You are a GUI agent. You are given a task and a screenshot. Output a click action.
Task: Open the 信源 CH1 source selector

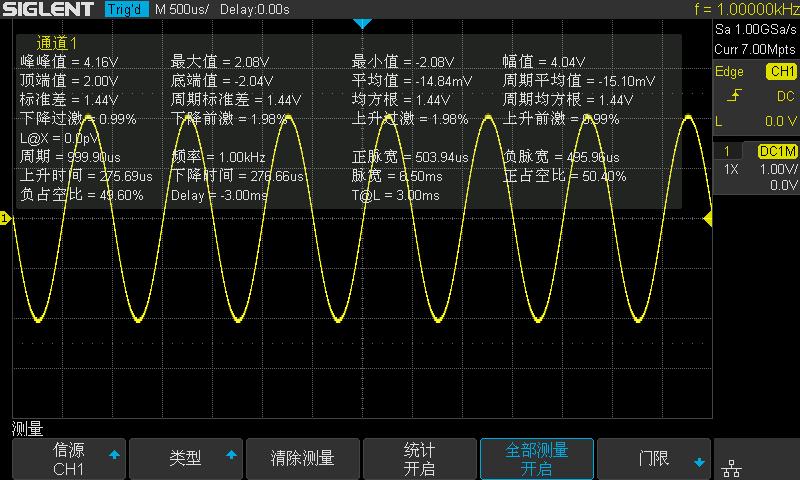coord(70,459)
